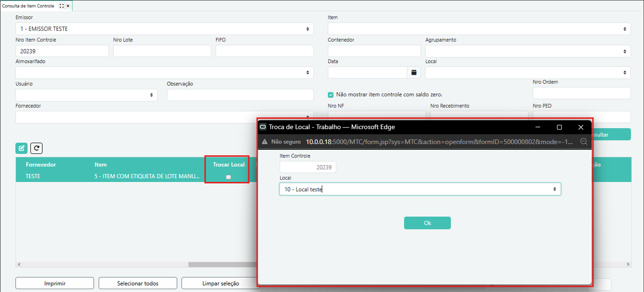Click the Data input field
The width and height of the screenshot is (644, 292).
point(368,73)
